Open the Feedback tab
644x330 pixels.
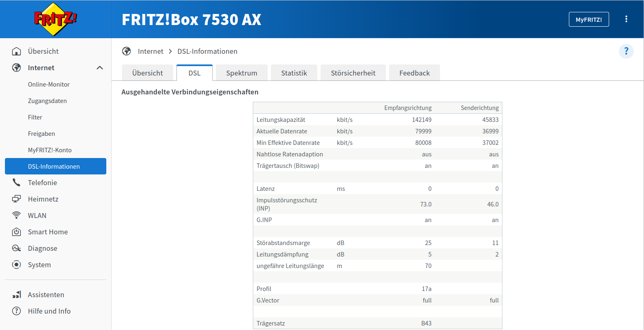coord(415,73)
